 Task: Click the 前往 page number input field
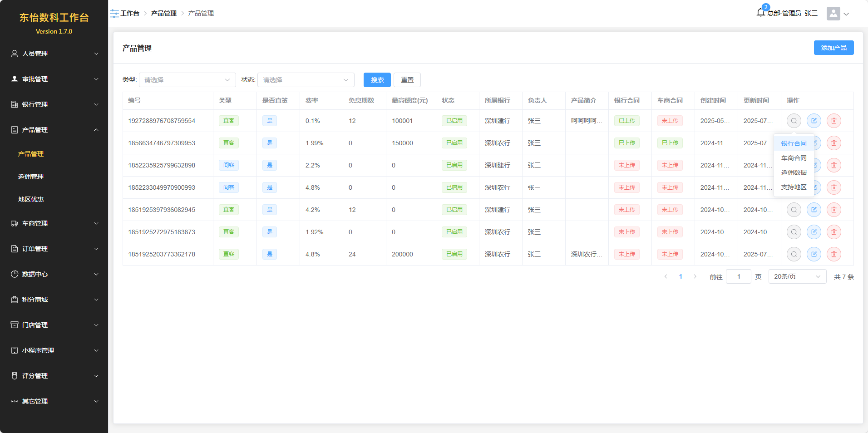(x=738, y=276)
